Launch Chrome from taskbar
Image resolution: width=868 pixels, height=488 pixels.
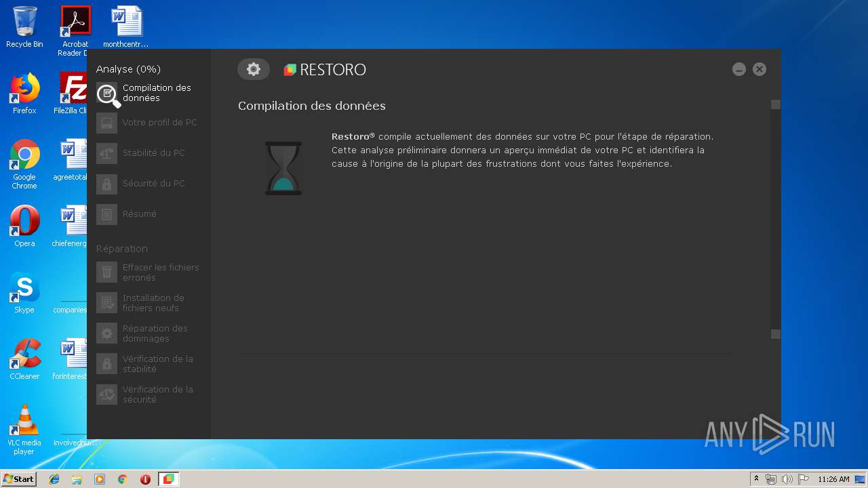123,479
